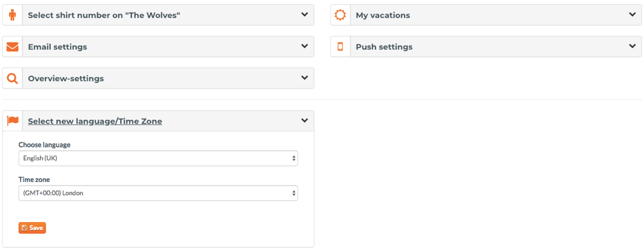
Task: Open the Choose language dropdown
Action: [x=158, y=158]
